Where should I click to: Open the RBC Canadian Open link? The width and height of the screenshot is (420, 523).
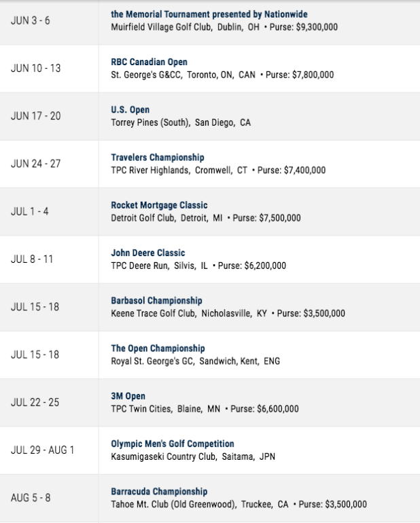click(149, 62)
